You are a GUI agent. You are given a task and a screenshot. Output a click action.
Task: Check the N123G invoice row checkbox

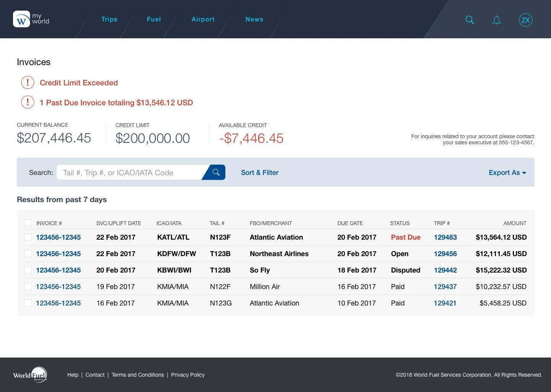(28, 303)
